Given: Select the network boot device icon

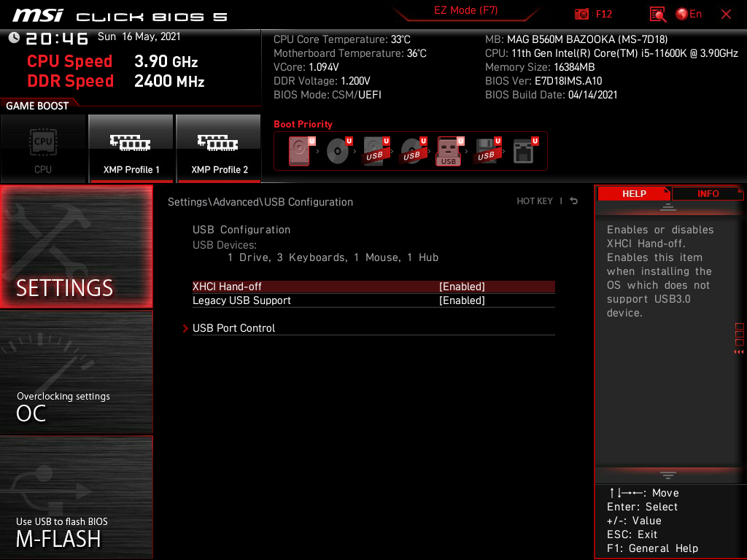Looking at the screenshot, I should pos(525,151).
